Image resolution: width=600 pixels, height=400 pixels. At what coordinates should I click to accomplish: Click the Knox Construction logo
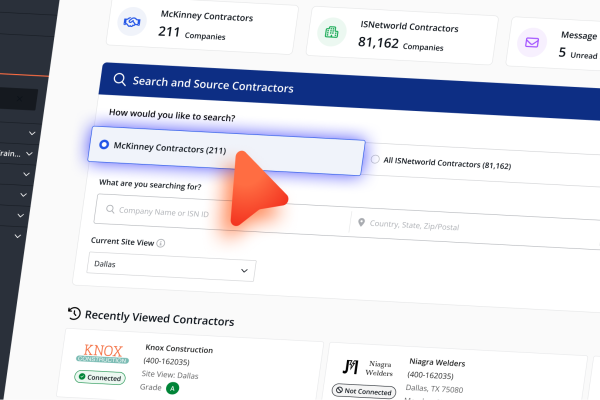pyautogui.click(x=103, y=353)
